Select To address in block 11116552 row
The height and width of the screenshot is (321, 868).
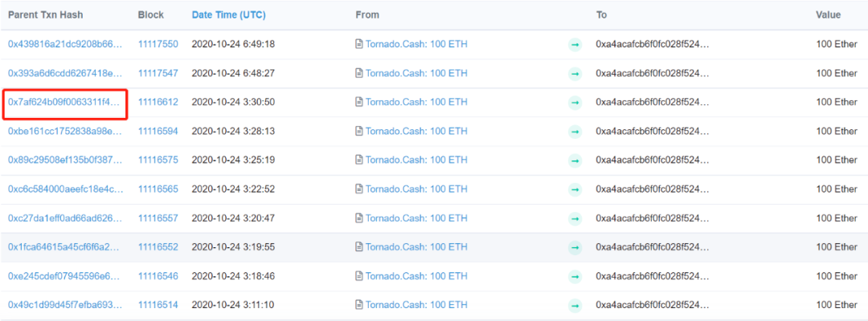(652, 247)
